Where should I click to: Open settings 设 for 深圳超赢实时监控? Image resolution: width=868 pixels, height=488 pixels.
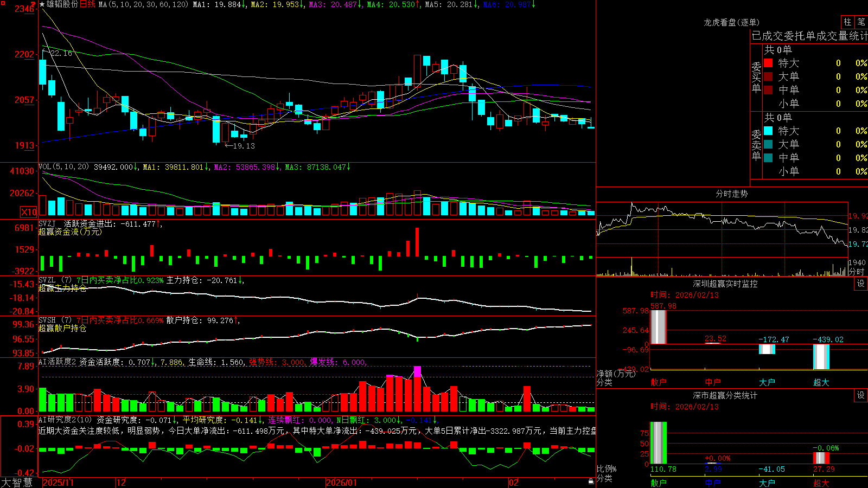point(861,284)
